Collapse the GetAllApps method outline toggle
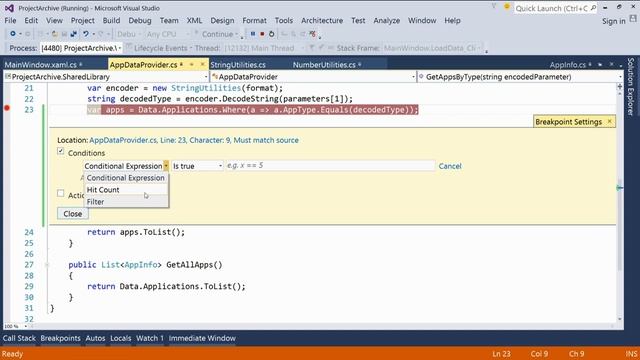The width and height of the screenshot is (640, 360). click(47, 265)
